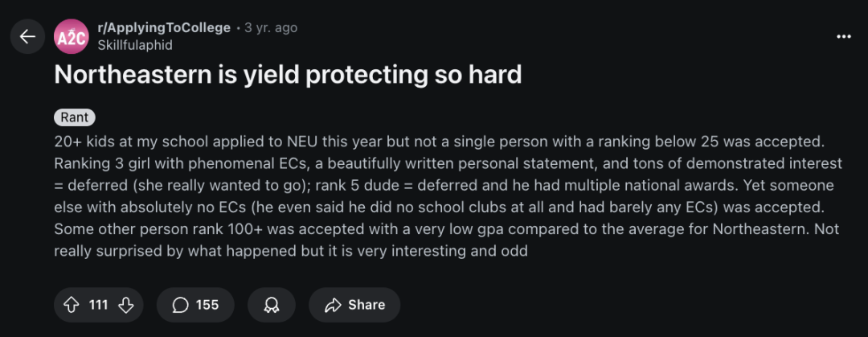Screen dimensions: 868x337
Task: Visit the r/ApplyingToCollege subreddit link
Action: click(164, 27)
